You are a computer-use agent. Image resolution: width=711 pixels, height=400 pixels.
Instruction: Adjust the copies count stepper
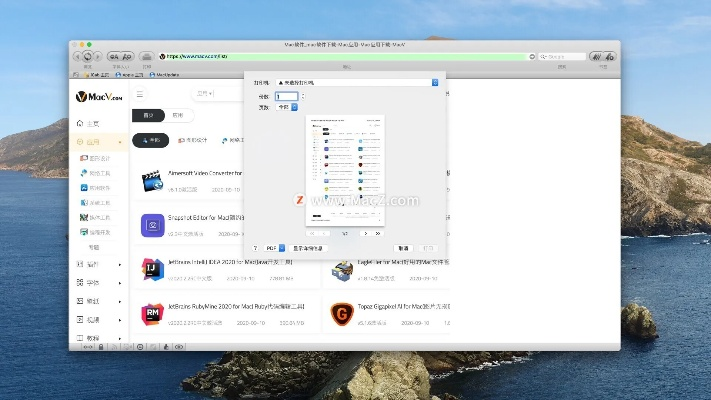[x=302, y=95]
